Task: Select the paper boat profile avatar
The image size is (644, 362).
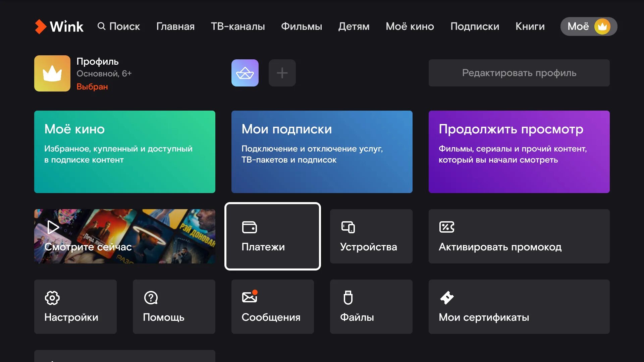Action: (245, 73)
